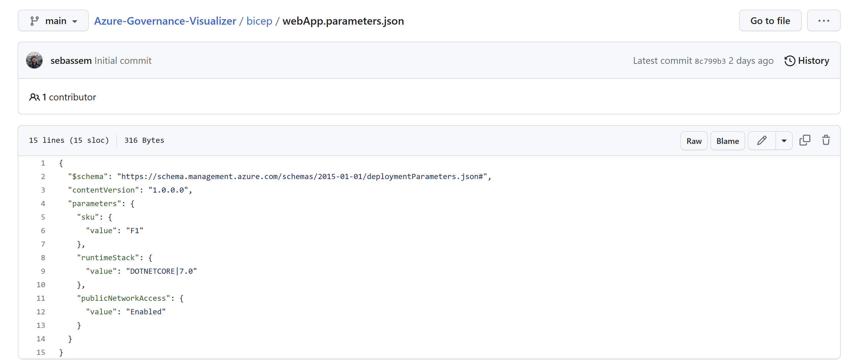
Task: Click the contributors people icon
Action: click(x=34, y=97)
